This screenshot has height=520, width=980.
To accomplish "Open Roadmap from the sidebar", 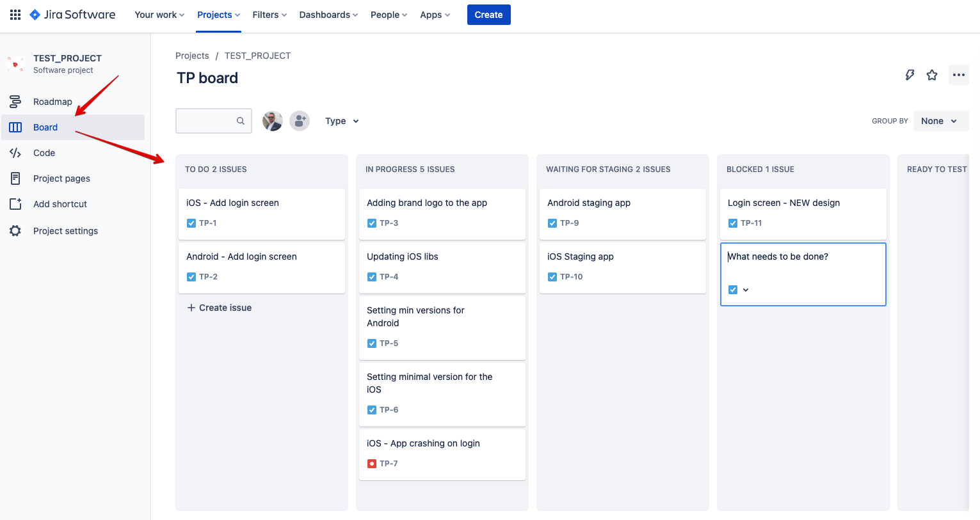I will pos(52,102).
